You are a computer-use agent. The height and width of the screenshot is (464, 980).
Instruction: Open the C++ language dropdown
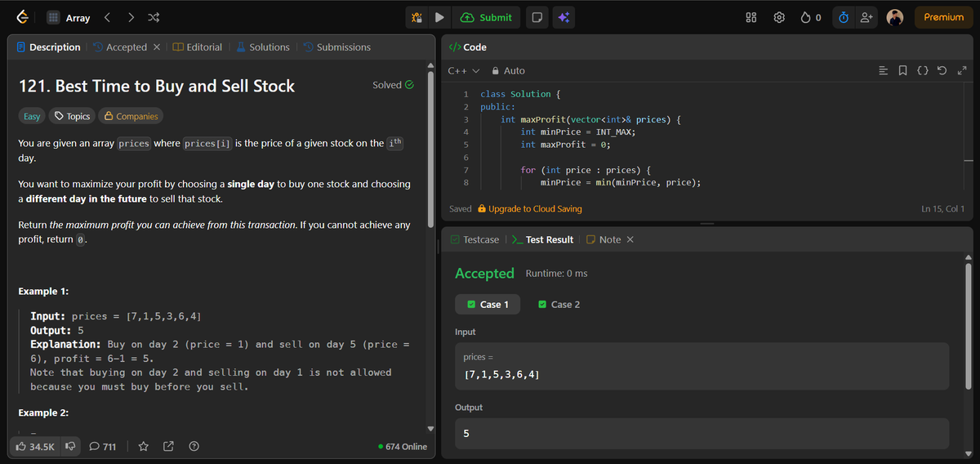coord(463,71)
